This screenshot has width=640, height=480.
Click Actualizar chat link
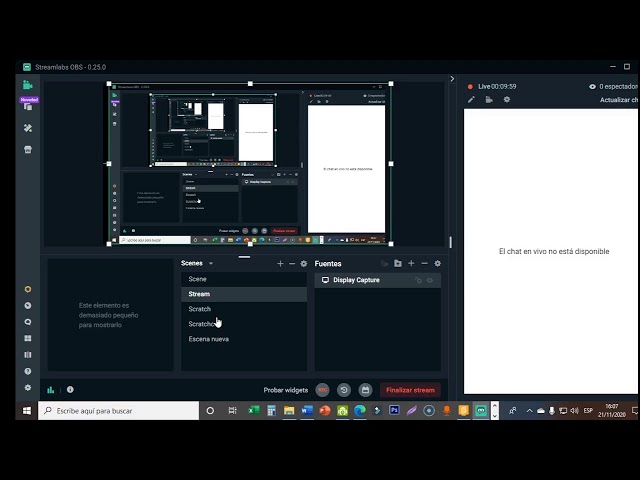[618, 100]
